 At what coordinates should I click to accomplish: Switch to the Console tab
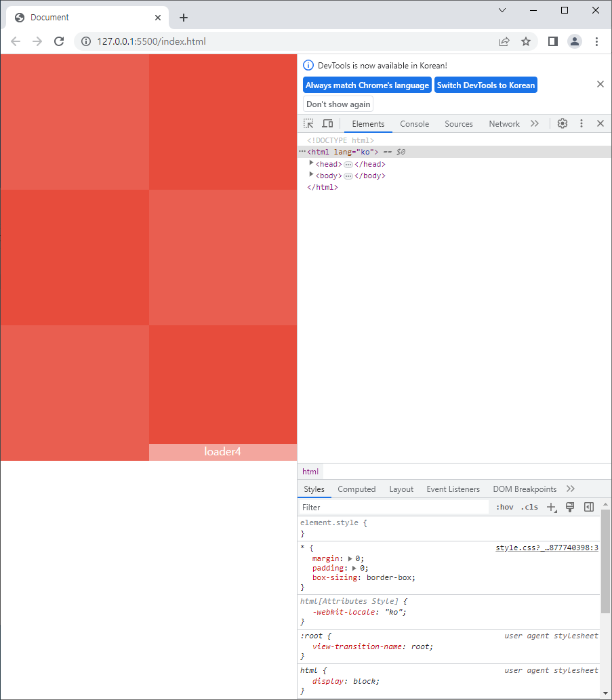[414, 124]
